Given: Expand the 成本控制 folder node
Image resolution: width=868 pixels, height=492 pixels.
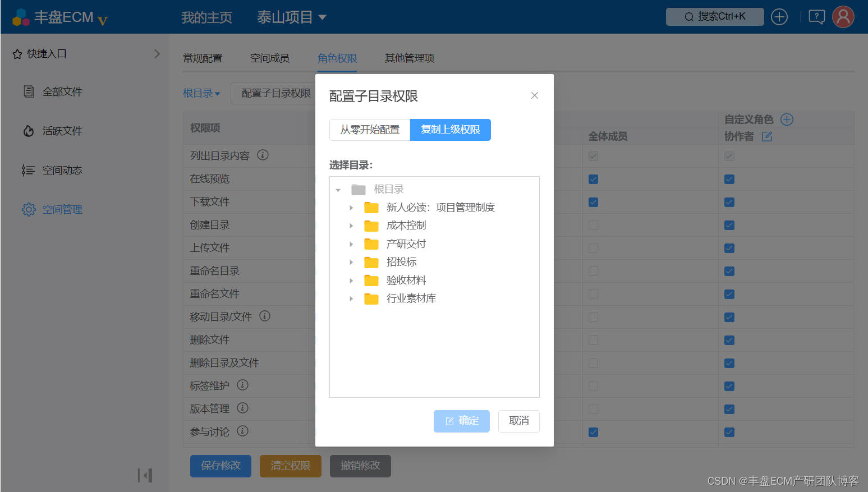Looking at the screenshot, I should coord(351,226).
